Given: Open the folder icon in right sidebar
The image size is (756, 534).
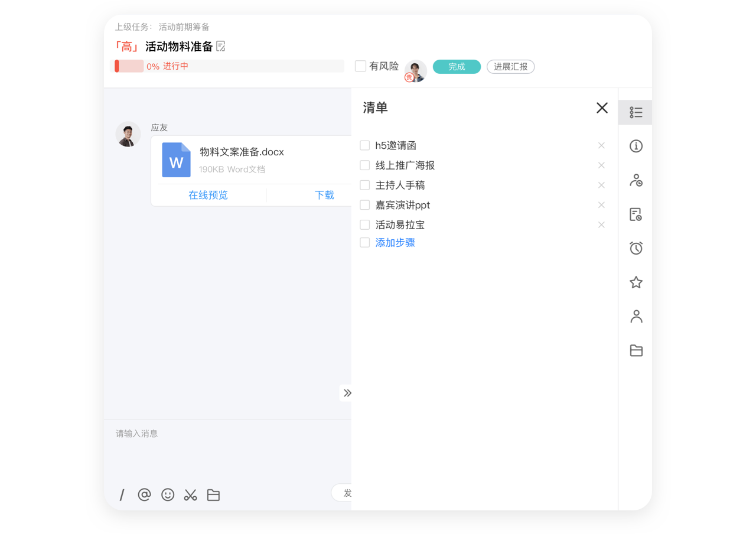Looking at the screenshot, I should click(636, 351).
